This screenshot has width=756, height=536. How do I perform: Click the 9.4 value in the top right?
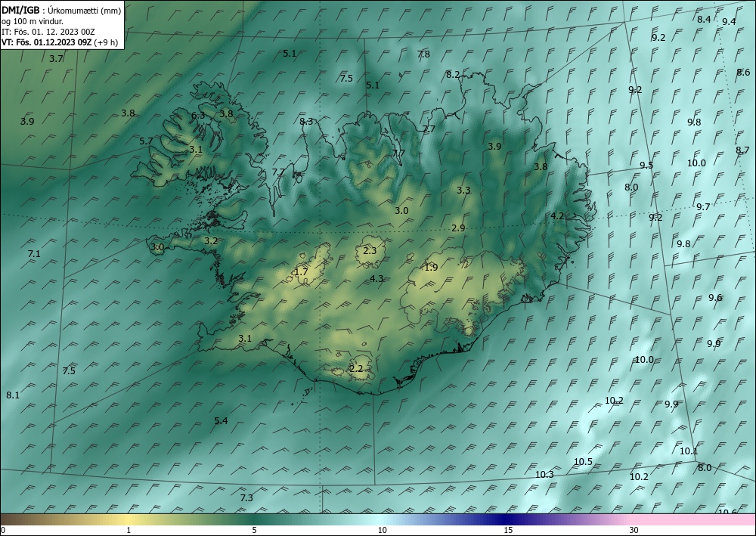pos(729,21)
